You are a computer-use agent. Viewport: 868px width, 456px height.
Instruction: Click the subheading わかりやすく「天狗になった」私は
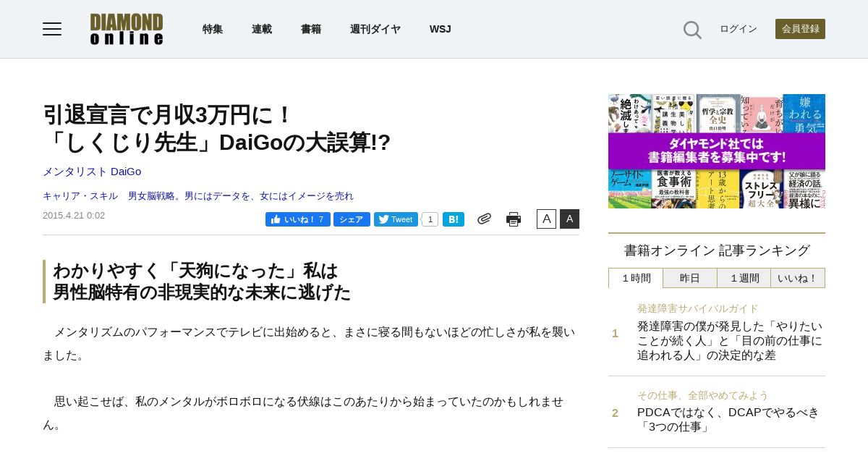tap(202, 282)
